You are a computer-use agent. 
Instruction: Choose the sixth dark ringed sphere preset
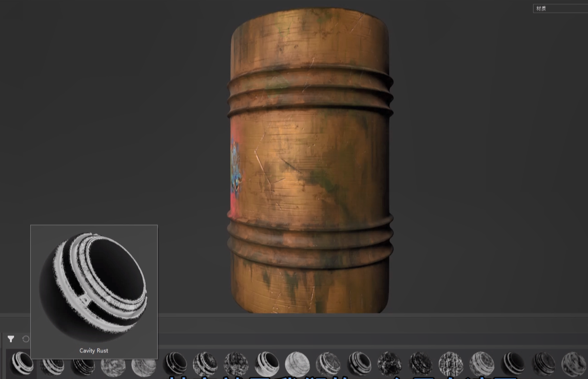pyautogui.click(x=175, y=363)
